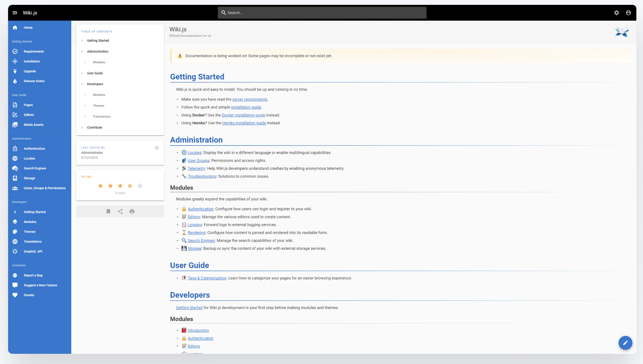
Task: Open the Rendering module link
Action: click(196, 233)
